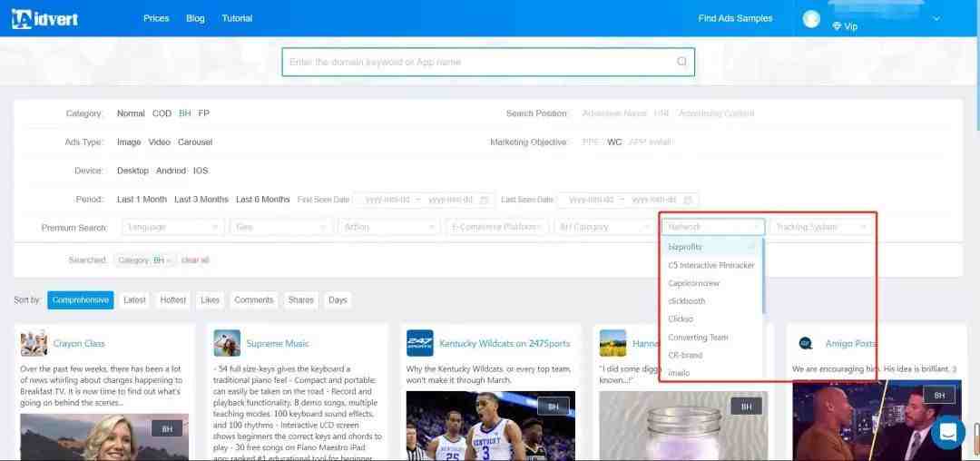This screenshot has height=461, width=980.
Task: Toggle the BH category filter
Action: click(x=185, y=113)
